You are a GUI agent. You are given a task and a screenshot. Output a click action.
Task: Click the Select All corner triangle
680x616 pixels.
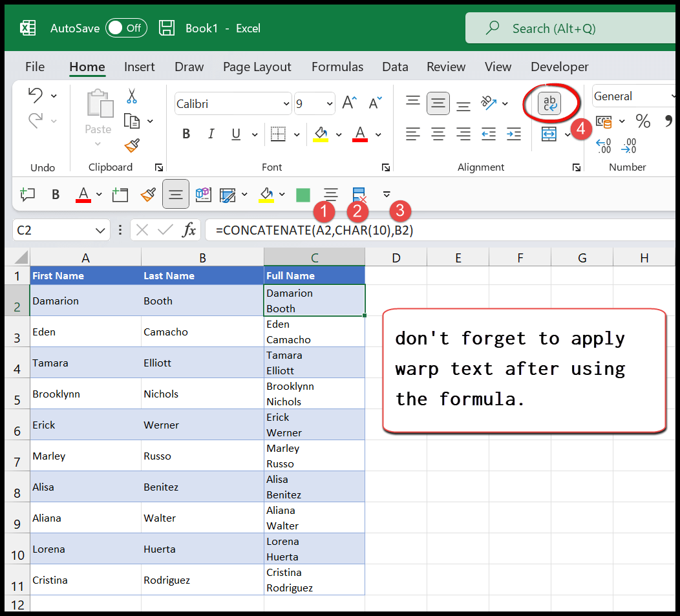click(x=21, y=257)
